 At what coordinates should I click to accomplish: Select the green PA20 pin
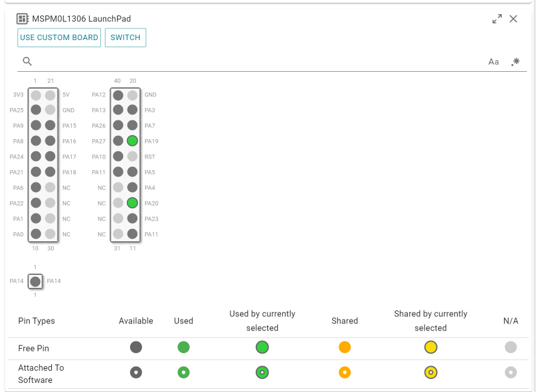(x=132, y=203)
